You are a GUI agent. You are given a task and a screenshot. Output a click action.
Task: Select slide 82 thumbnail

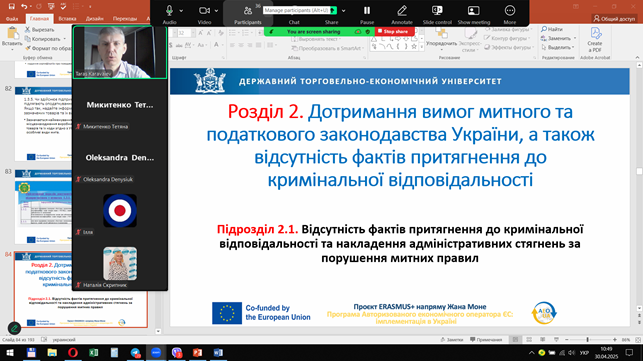[x=43, y=124]
